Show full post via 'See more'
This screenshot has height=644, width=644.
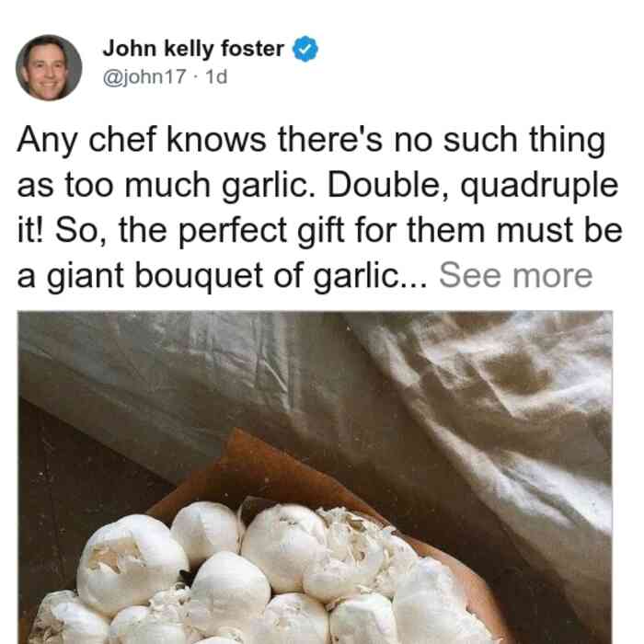pyautogui.click(x=515, y=275)
